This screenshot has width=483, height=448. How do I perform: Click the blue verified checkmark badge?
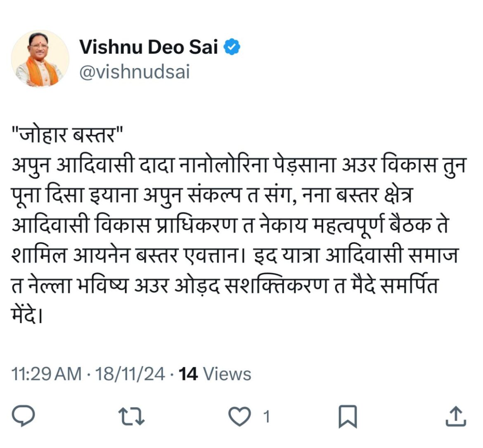(232, 47)
